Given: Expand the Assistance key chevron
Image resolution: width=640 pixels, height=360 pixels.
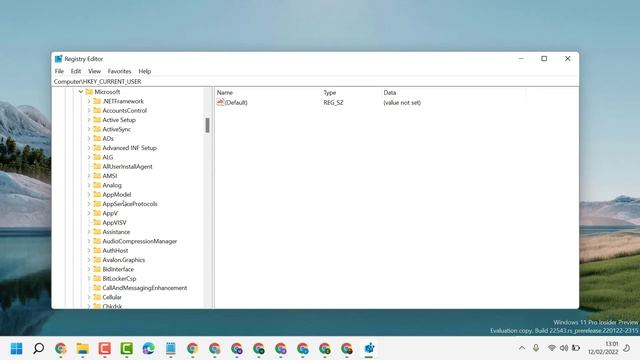Looking at the screenshot, I should [89, 232].
